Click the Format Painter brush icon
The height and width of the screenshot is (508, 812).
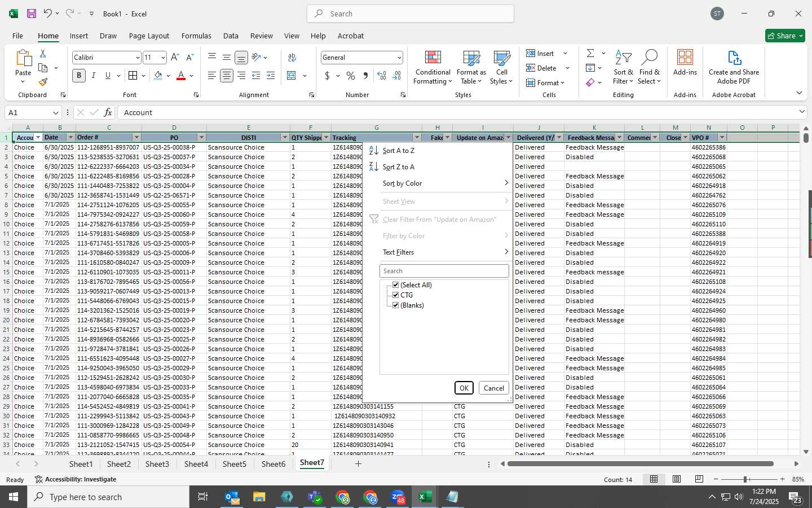[43, 82]
